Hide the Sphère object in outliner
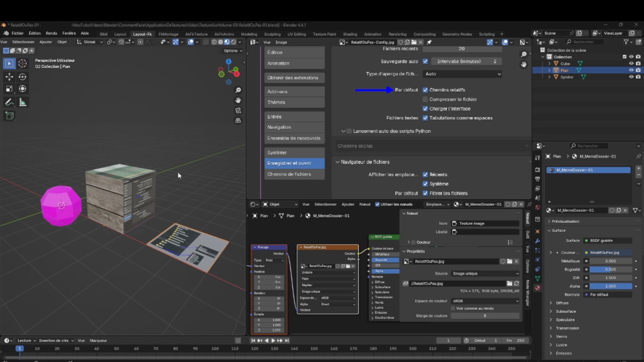Viewport: 644px width, 362px height. click(x=631, y=77)
